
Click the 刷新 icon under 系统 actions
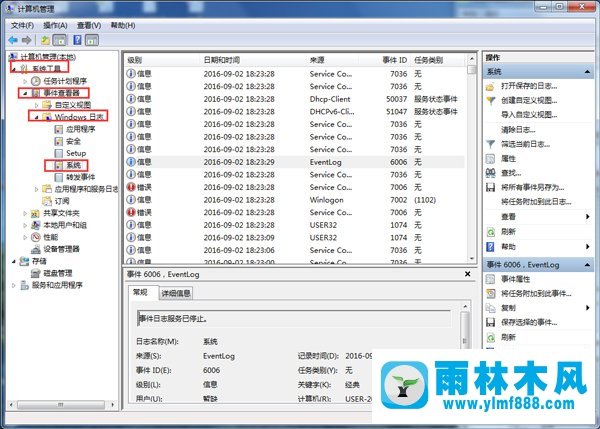tap(491, 232)
